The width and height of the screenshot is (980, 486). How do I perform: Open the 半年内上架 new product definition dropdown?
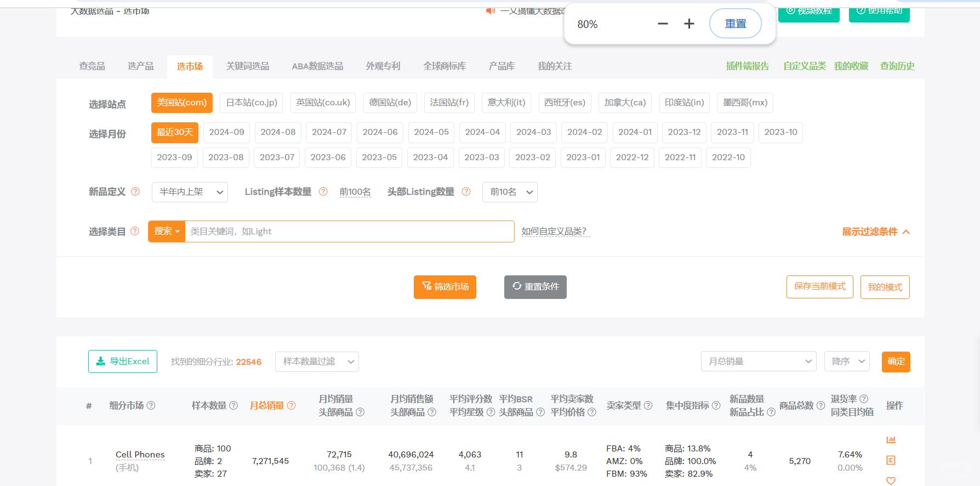pos(190,192)
